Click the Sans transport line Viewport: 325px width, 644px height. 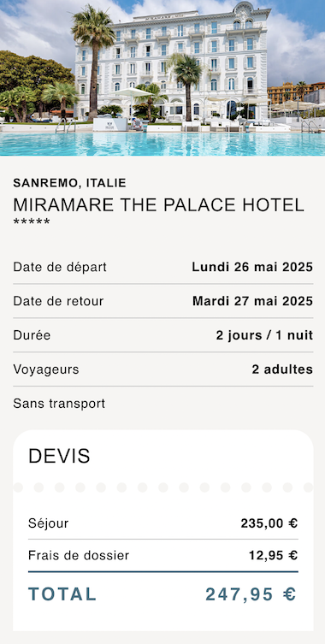[59, 404]
